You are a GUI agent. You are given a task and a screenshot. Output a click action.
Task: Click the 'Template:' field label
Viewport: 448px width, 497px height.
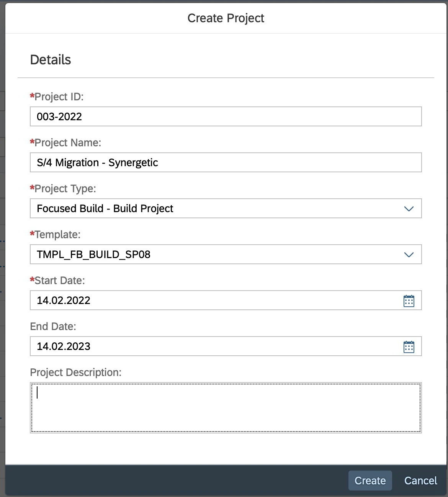tap(57, 235)
